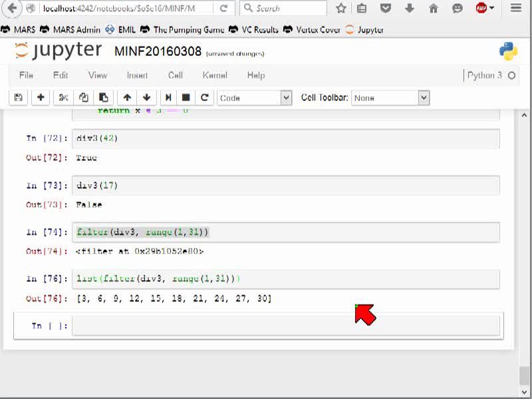Screen dimensions: 532x399
Task: Click the page vertical scrollbar thumb
Action: point(524,375)
